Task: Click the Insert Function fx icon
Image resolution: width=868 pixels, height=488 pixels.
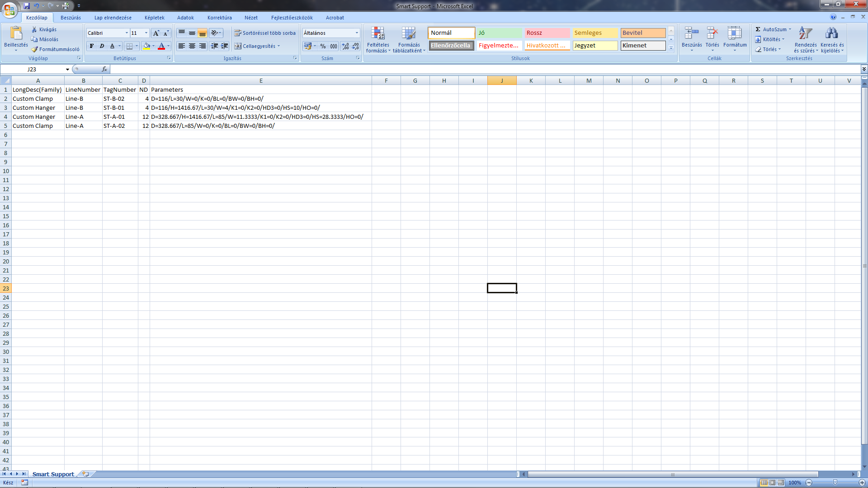Action: 104,69
